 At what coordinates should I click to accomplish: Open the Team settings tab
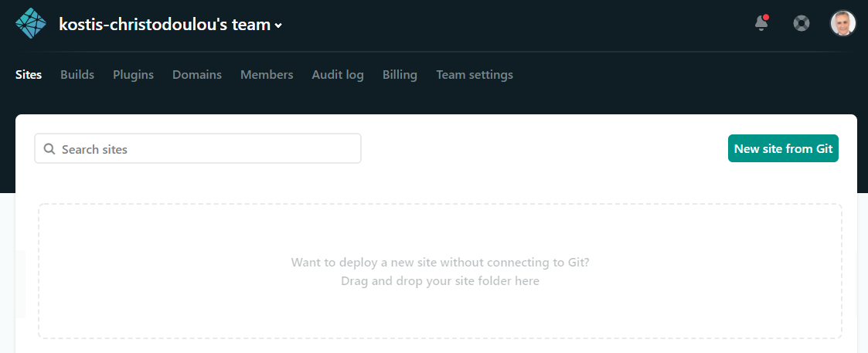(x=475, y=75)
